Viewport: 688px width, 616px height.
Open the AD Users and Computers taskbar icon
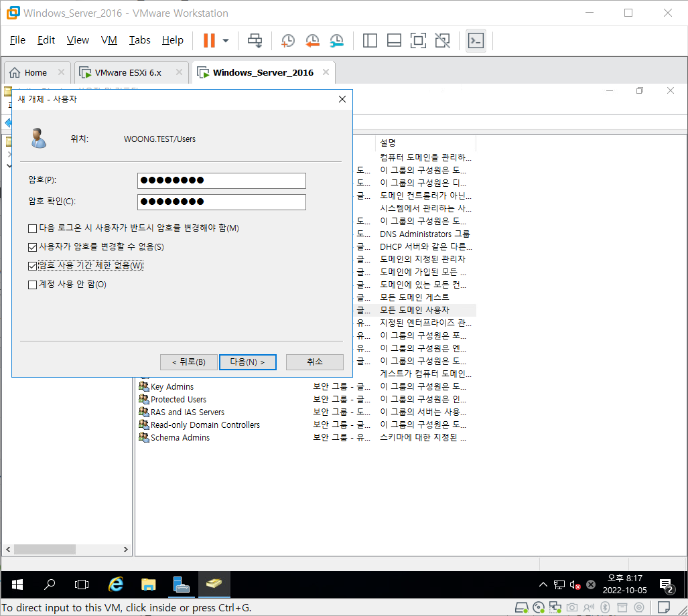214,585
